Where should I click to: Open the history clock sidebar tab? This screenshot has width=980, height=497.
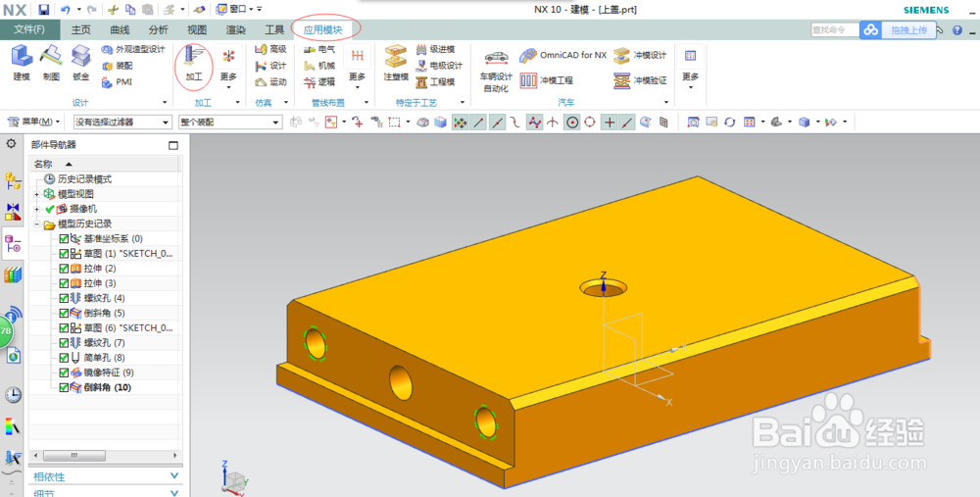(x=13, y=395)
